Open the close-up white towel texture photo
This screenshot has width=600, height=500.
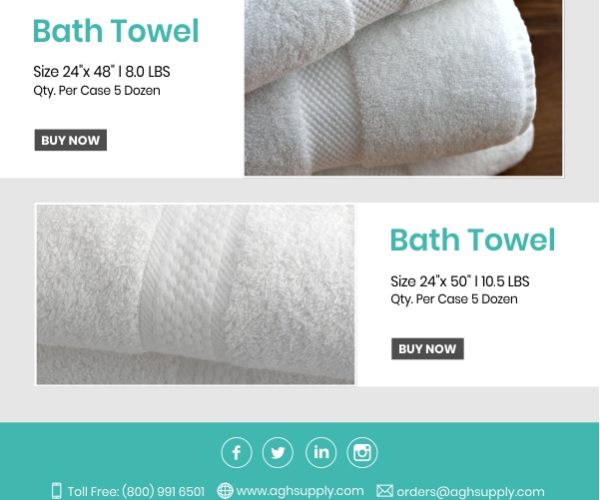click(196, 294)
